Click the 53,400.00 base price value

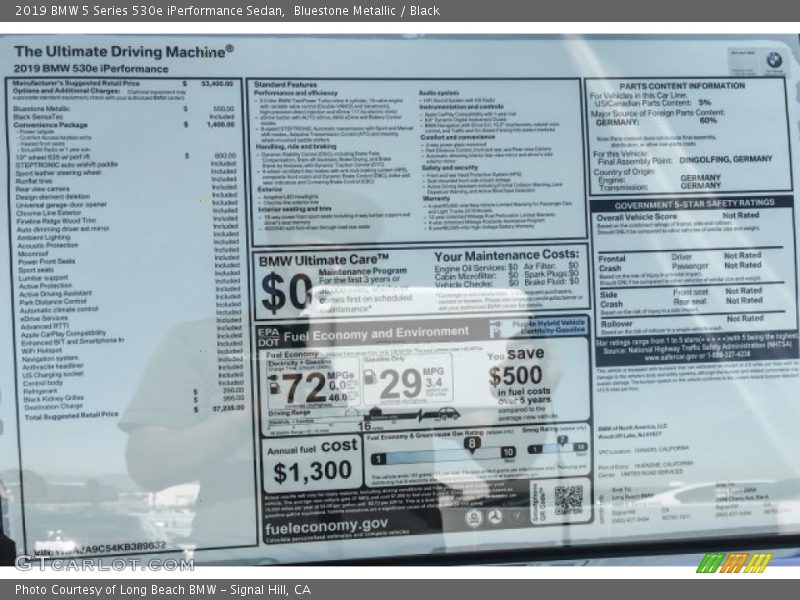tap(217, 83)
